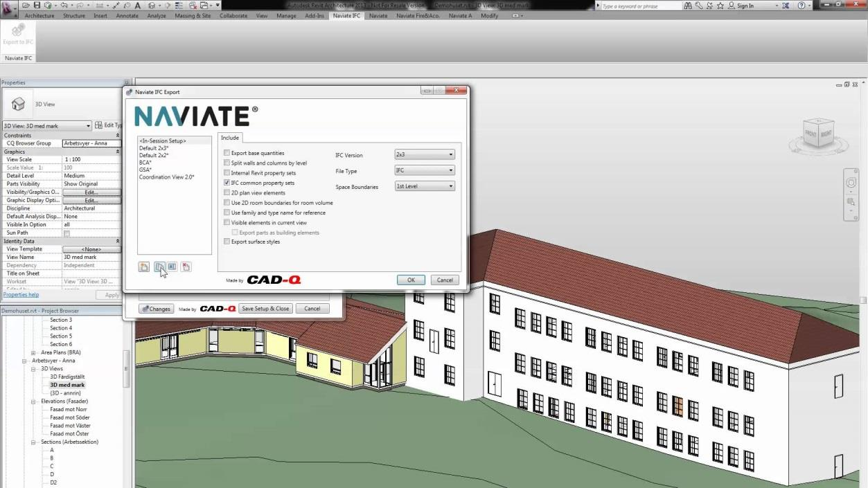
Task: Collapse the Constraints section in Properties
Action: point(117,136)
